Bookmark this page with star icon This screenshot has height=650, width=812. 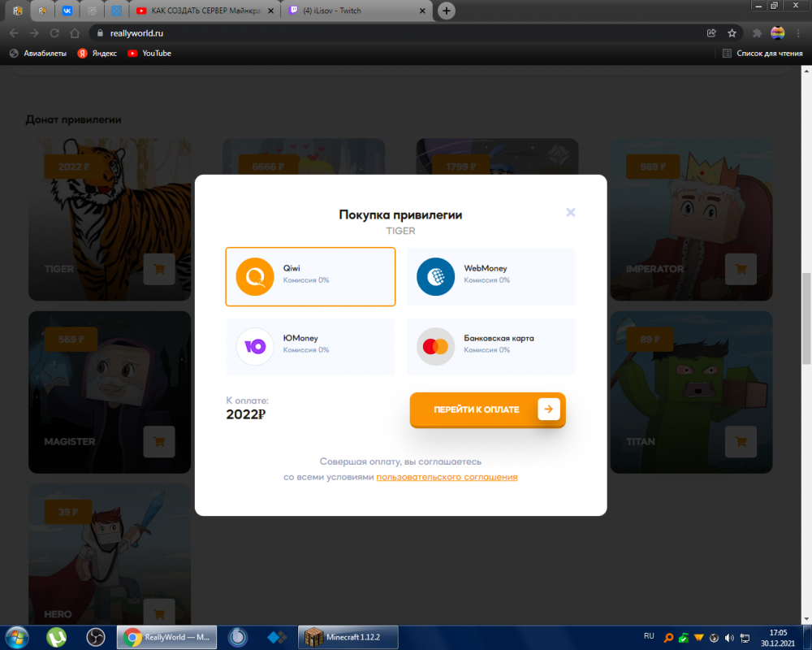tap(732, 33)
